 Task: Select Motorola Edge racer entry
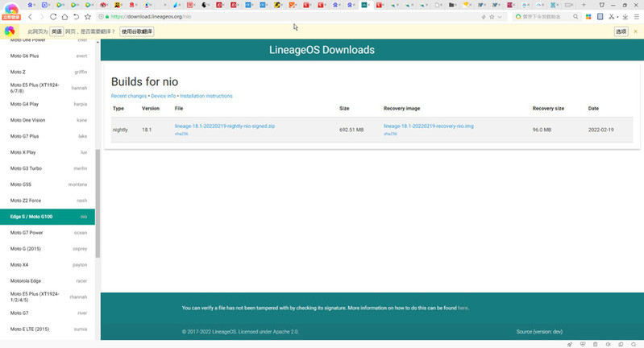[x=48, y=280]
